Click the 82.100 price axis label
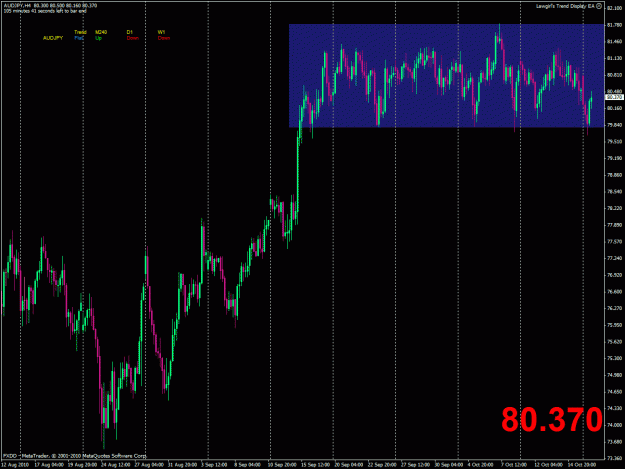The image size is (625, 469). (615, 8)
